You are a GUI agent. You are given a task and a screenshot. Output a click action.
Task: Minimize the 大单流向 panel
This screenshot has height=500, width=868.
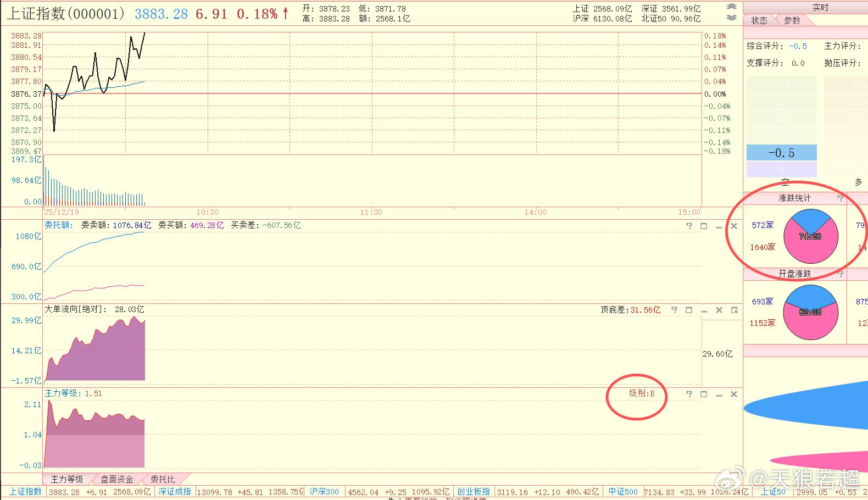pyautogui.click(x=704, y=310)
